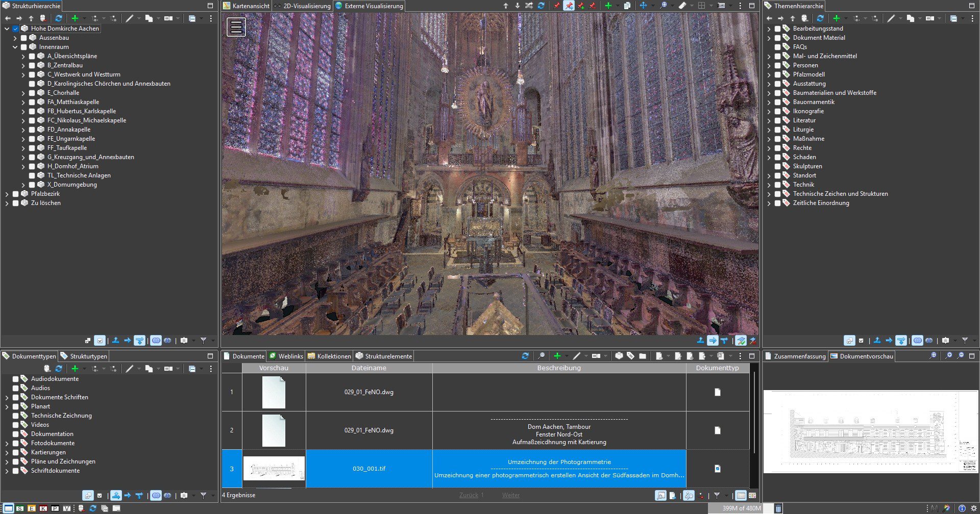Click the magnifier search icon in Dokumente toolbar

(541, 356)
